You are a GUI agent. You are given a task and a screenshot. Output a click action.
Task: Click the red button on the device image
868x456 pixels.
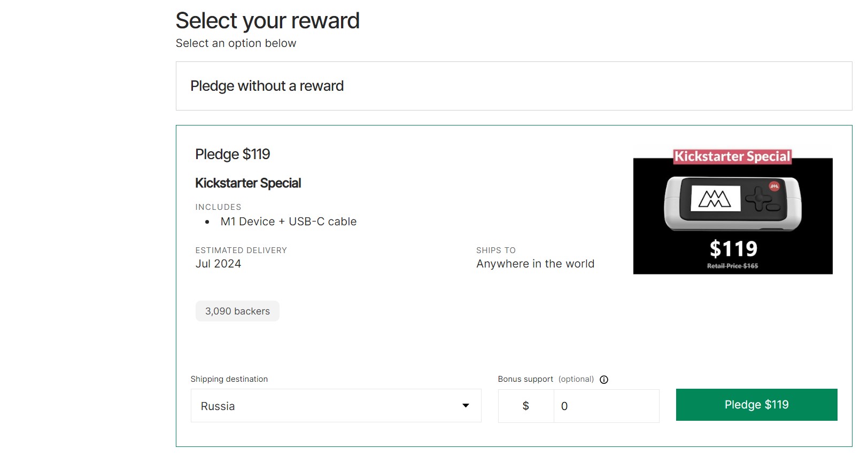tap(774, 186)
